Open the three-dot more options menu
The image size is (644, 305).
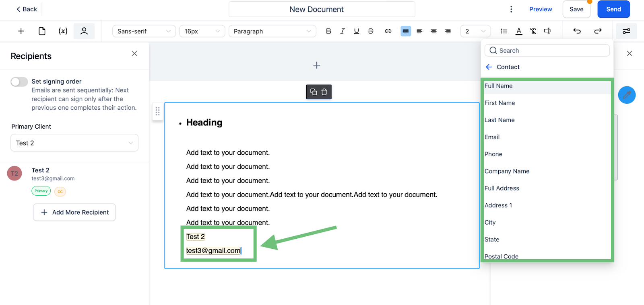511,9
